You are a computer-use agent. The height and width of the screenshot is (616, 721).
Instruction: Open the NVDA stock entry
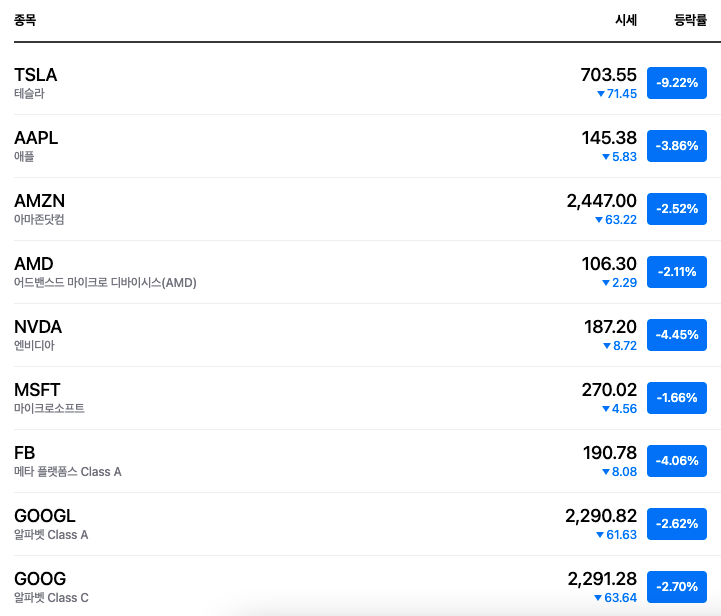[x=360, y=335]
